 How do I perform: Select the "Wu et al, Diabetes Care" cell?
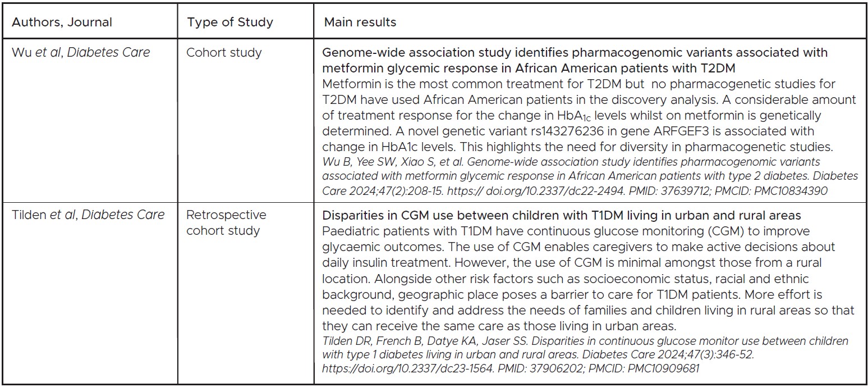click(x=81, y=53)
